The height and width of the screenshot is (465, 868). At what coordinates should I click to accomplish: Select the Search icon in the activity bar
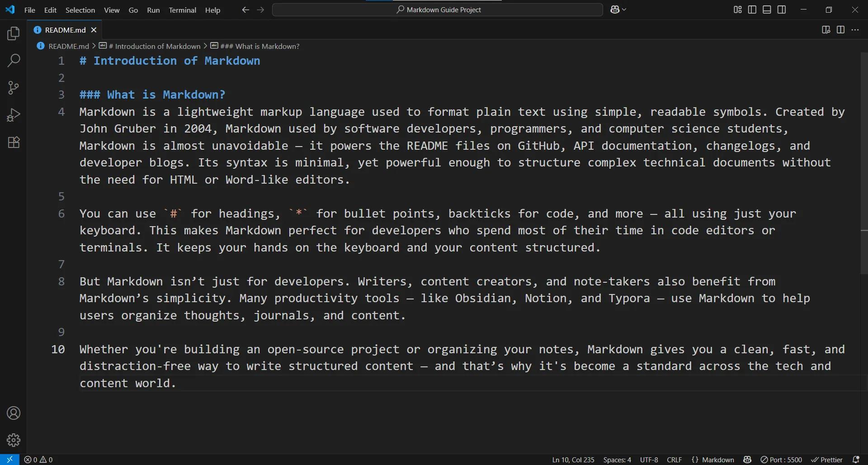click(13, 60)
